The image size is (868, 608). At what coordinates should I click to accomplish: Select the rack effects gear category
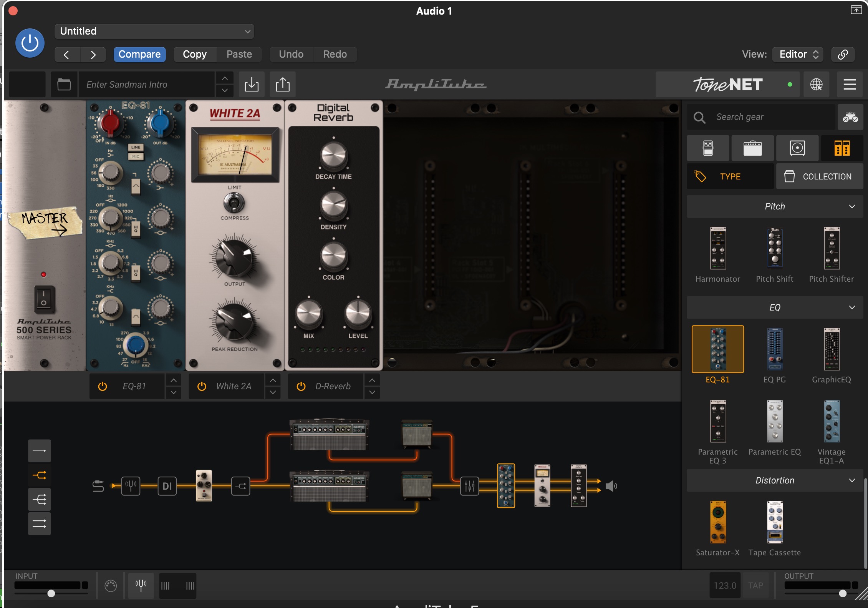pyautogui.click(x=842, y=148)
